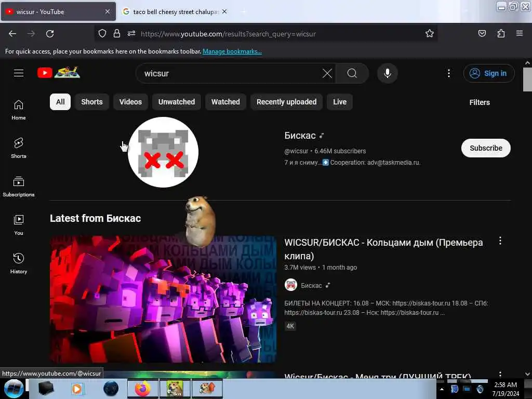Open Subscriptions in the sidebar
The width and height of the screenshot is (532, 399).
tap(19, 187)
